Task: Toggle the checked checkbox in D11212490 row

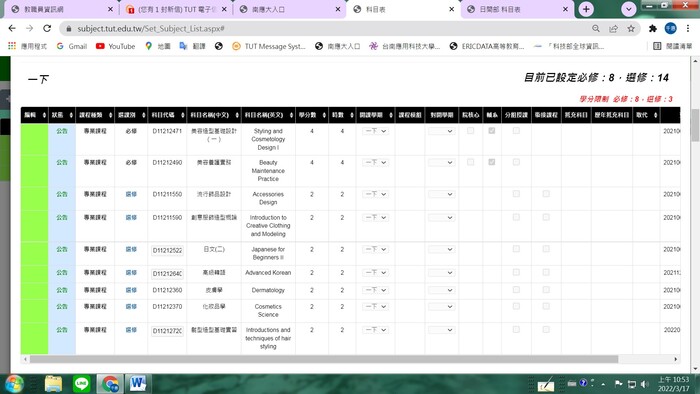Action: pos(492,162)
